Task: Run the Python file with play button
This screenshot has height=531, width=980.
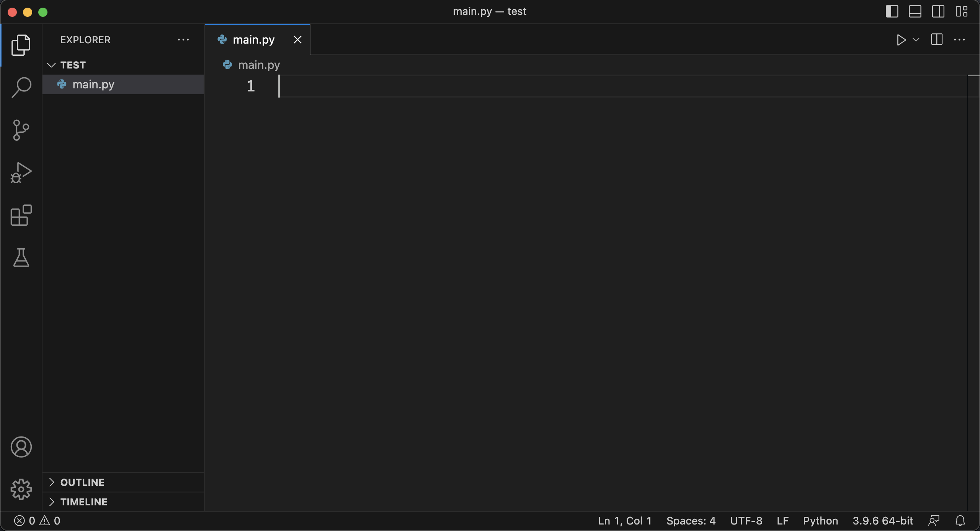Action: point(901,40)
